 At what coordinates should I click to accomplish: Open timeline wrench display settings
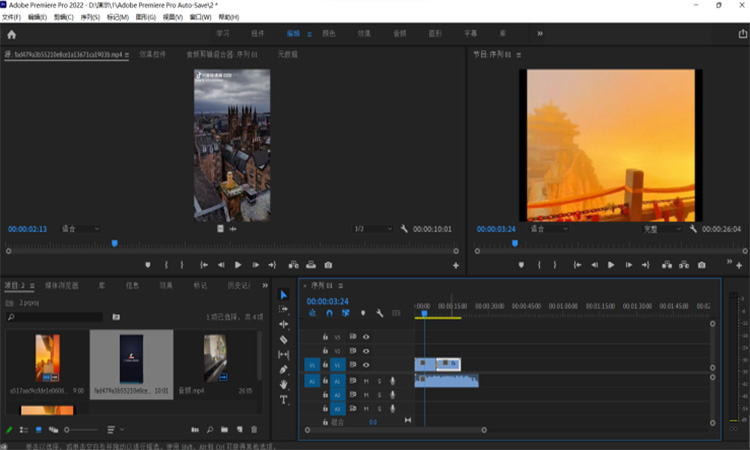click(x=379, y=313)
